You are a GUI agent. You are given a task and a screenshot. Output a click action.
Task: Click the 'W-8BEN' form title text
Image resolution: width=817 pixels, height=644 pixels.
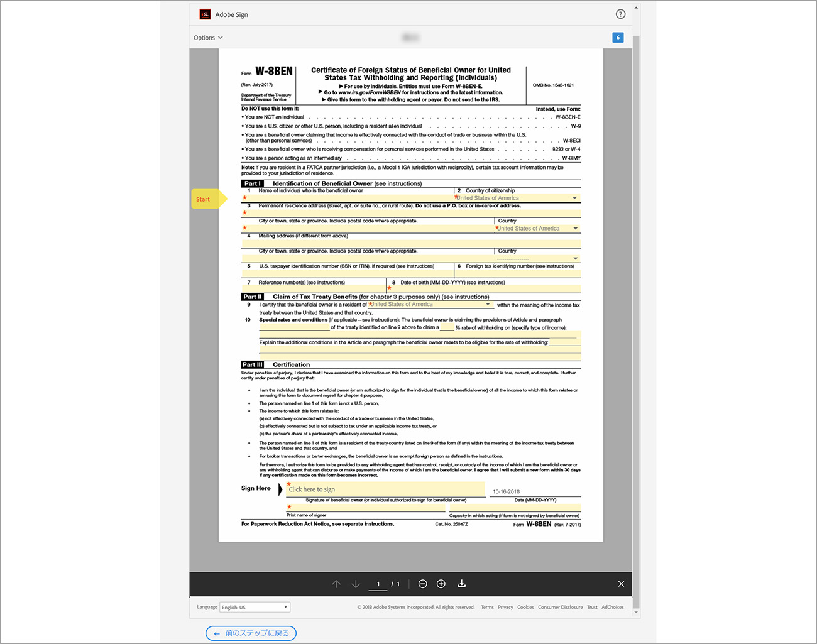(x=274, y=72)
